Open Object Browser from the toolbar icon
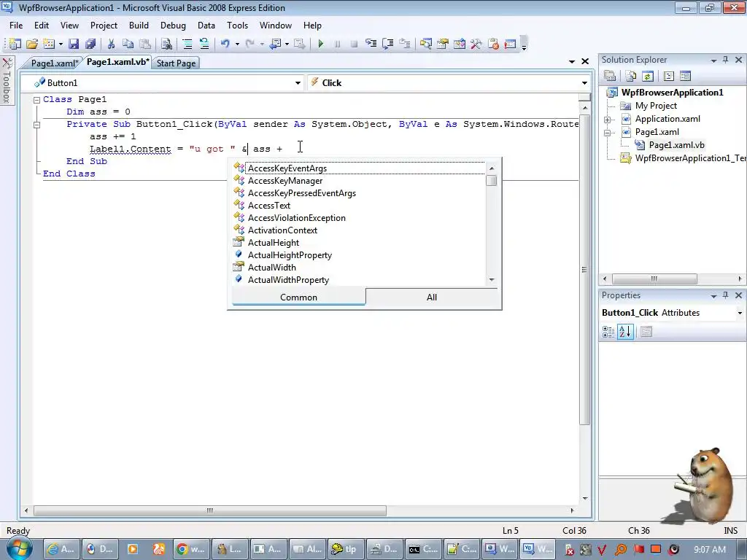The height and width of the screenshot is (560, 747). coord(460,44)
